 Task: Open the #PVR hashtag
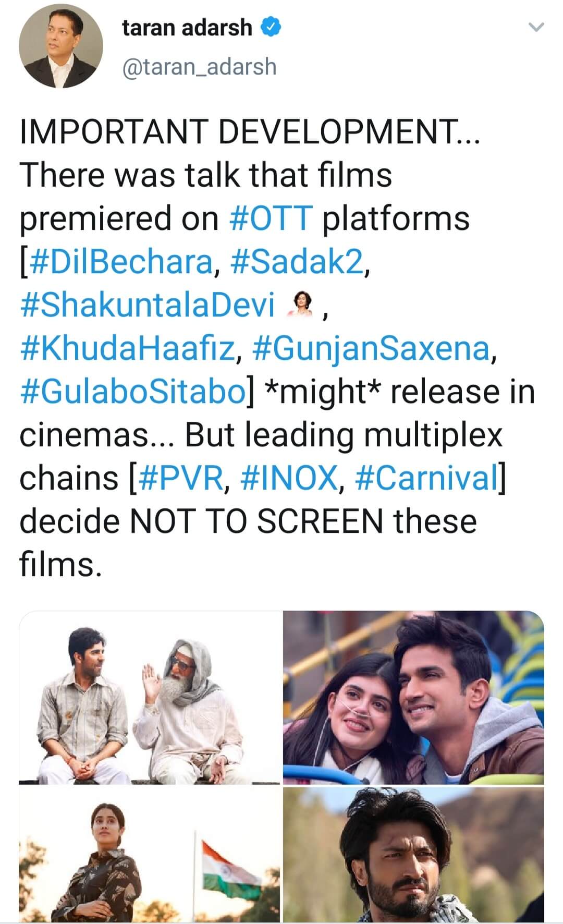(x=181, y=478)
